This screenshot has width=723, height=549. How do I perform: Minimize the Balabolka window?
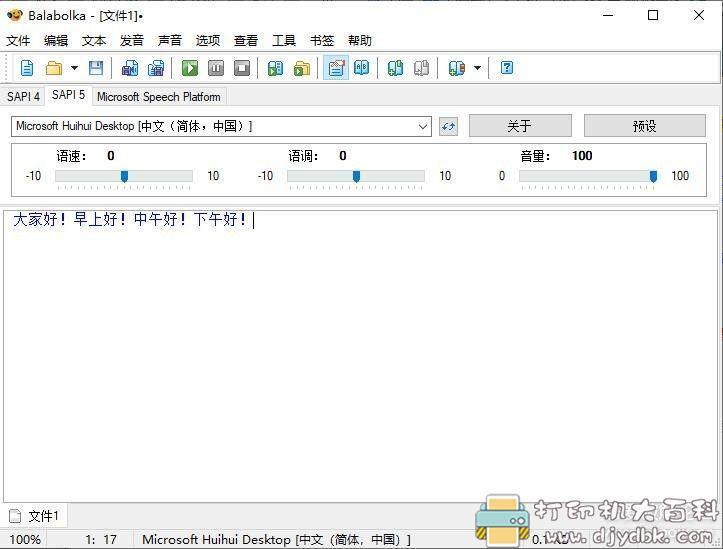pos(608,15)
